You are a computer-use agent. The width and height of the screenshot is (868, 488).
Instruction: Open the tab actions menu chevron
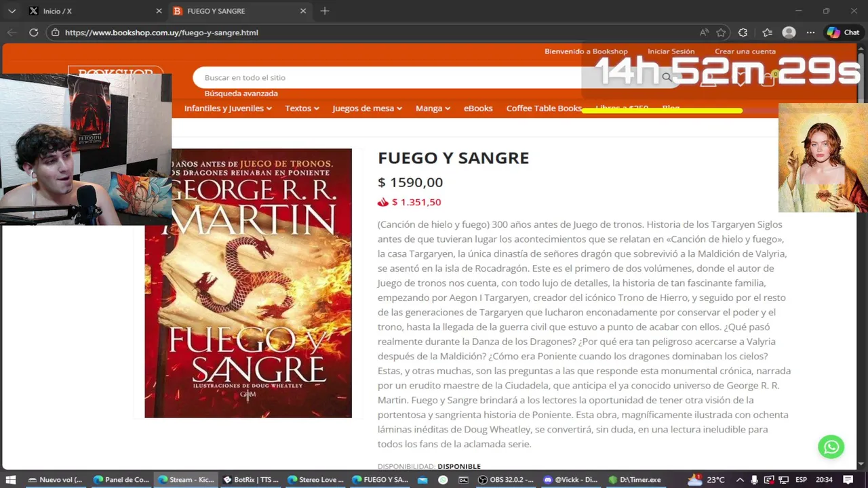(12, 11)
